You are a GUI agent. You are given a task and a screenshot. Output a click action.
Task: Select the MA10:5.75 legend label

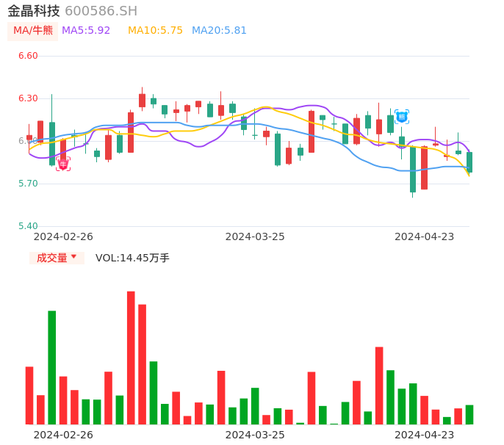pyautogui.click(x=155, y=31)
